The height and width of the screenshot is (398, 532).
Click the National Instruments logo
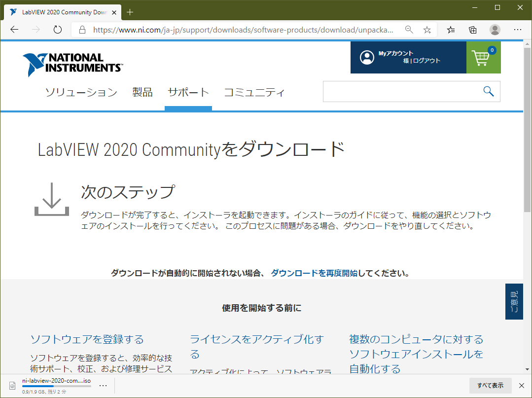tap(72, 65)
